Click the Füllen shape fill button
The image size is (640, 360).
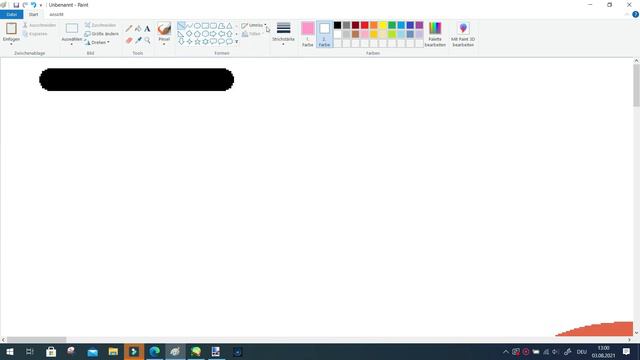coord(251,34)
